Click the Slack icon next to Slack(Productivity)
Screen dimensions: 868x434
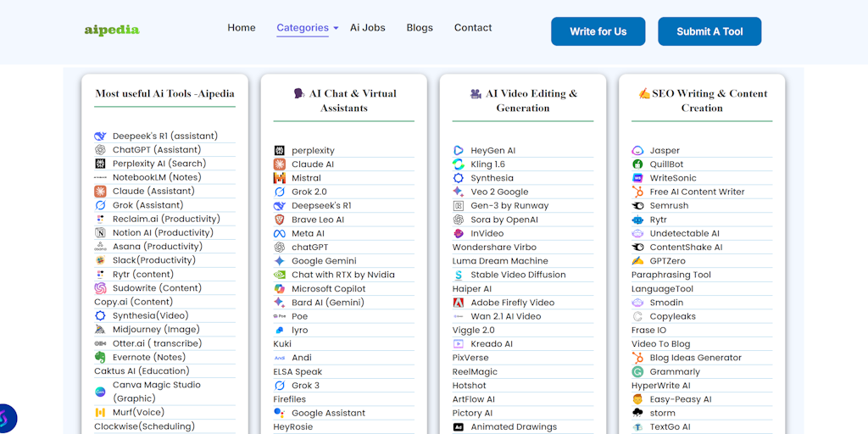[x=100, y=261]
